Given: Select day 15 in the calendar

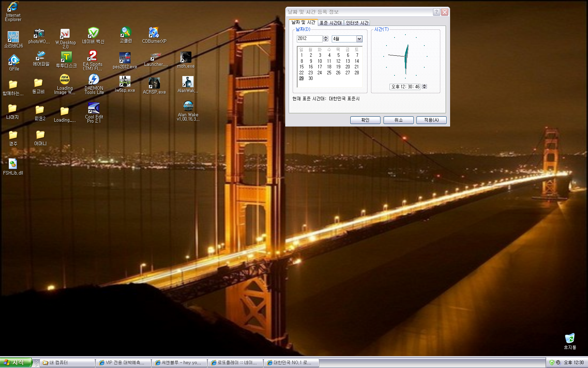Looking at the screenshot, I should [301, 67].
